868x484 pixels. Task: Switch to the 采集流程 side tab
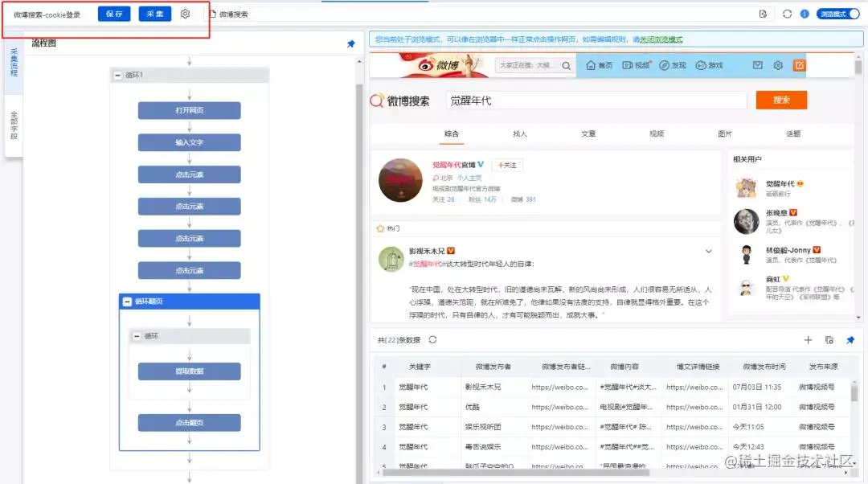coord(14,62)
